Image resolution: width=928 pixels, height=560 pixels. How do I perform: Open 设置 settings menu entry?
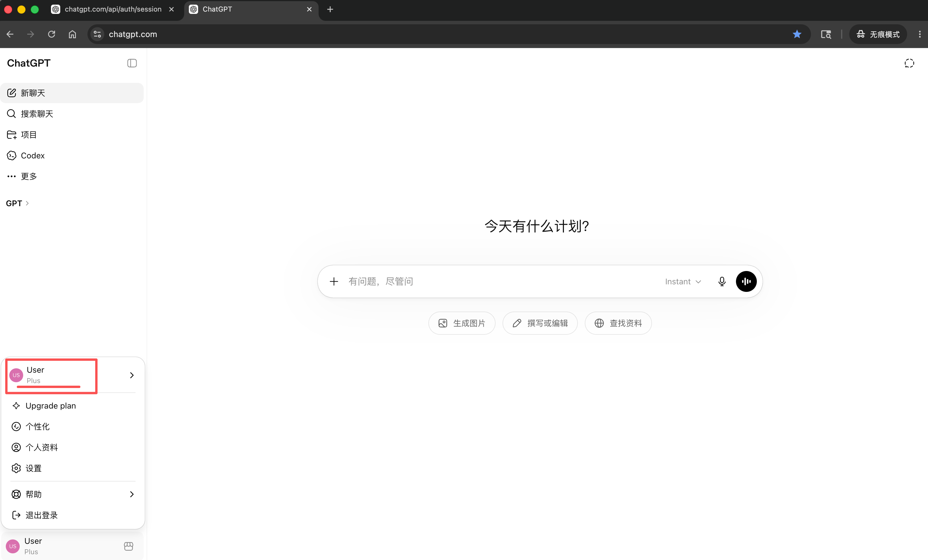[73, 468]
